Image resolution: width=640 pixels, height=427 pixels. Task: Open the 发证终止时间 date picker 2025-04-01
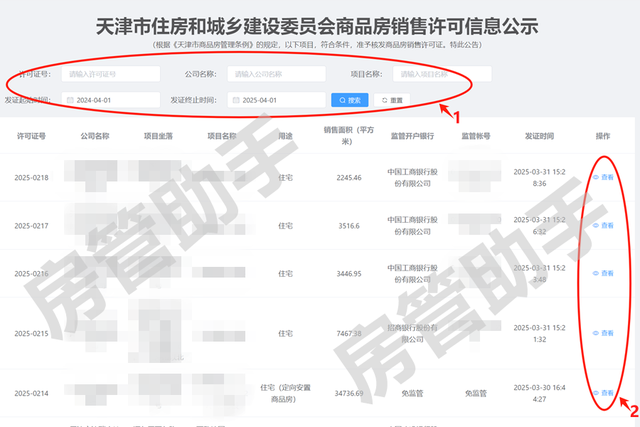point(276,100)
